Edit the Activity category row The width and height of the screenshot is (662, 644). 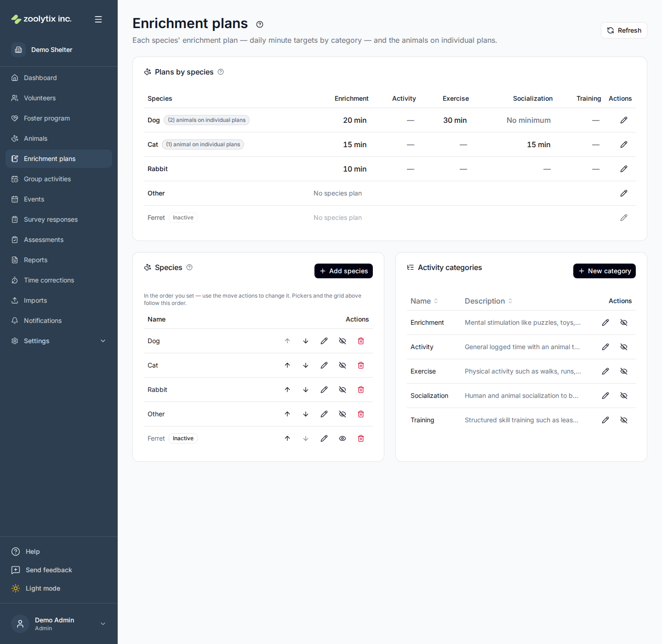(605, 347)
